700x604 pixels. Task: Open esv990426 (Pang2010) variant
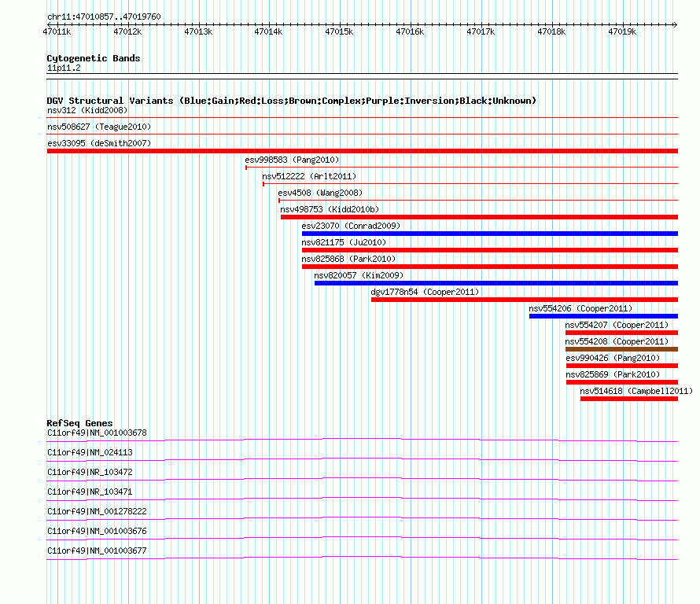tap(613, 358)
